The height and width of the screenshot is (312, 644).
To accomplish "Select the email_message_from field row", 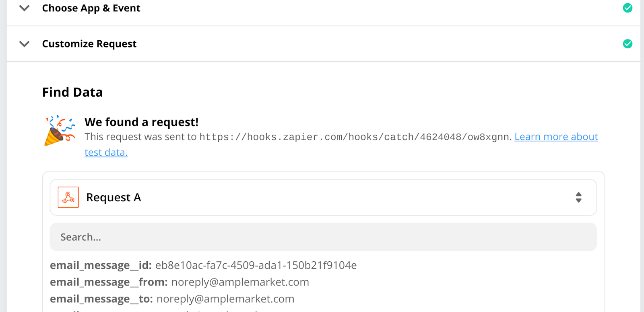I will coord(180,282).
